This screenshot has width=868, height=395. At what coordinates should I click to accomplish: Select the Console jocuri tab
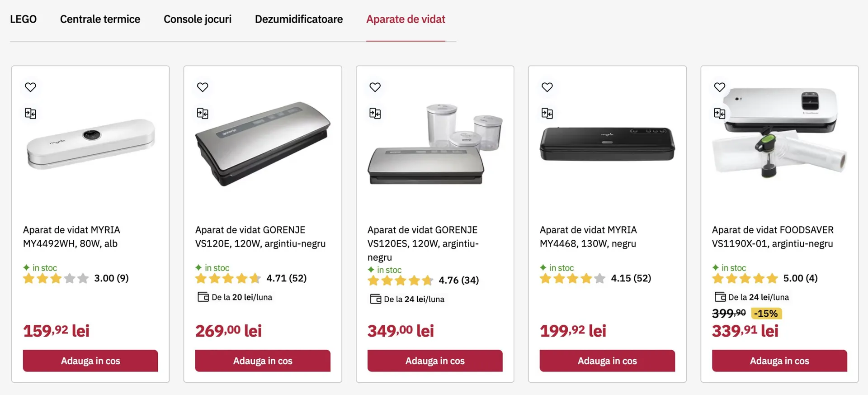coord(198,19)
